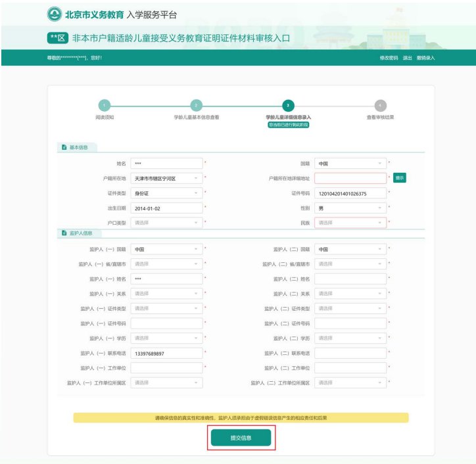Click the 退出 logout link
The image size is (476, 464).
point(407,58)
